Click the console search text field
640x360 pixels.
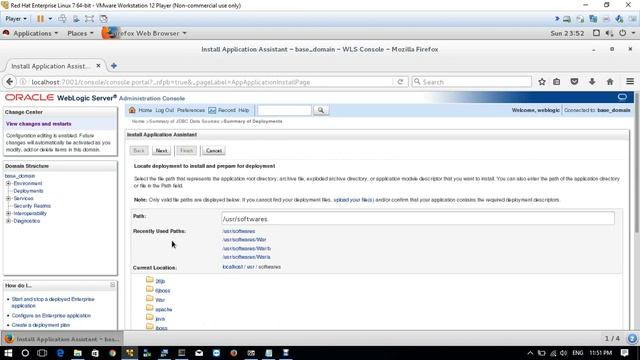[284, 110]
